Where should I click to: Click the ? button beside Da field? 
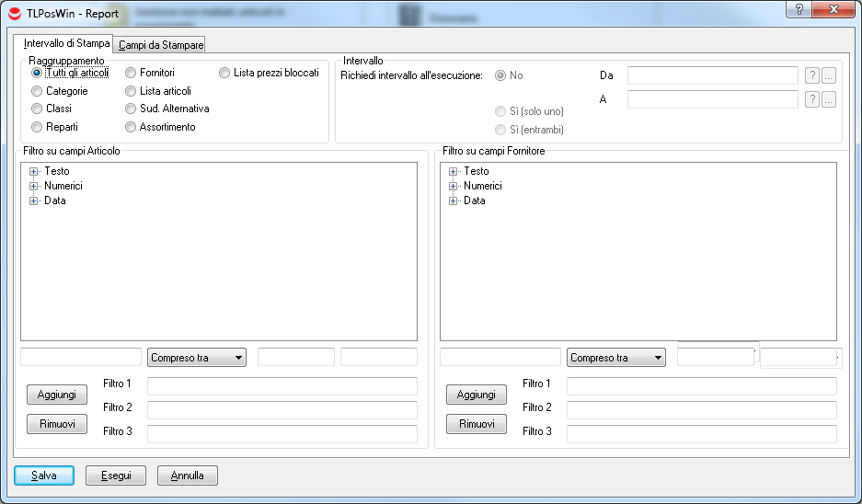pos(812,75)
